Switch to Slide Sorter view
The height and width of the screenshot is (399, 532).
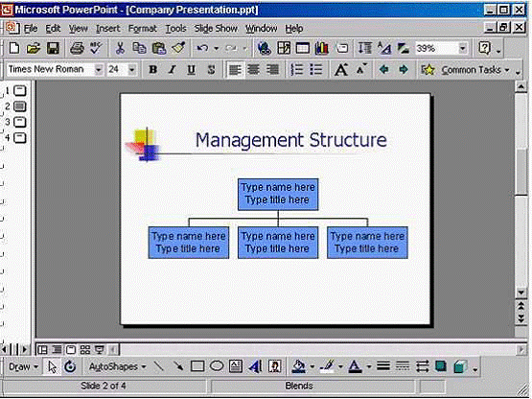84,350
